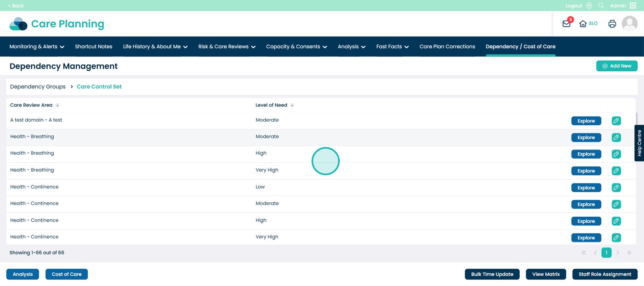Image resolution: width=644 pixels, height=286 pixels.
Task: Click the printer icon
Action: (x=612, y=24)
